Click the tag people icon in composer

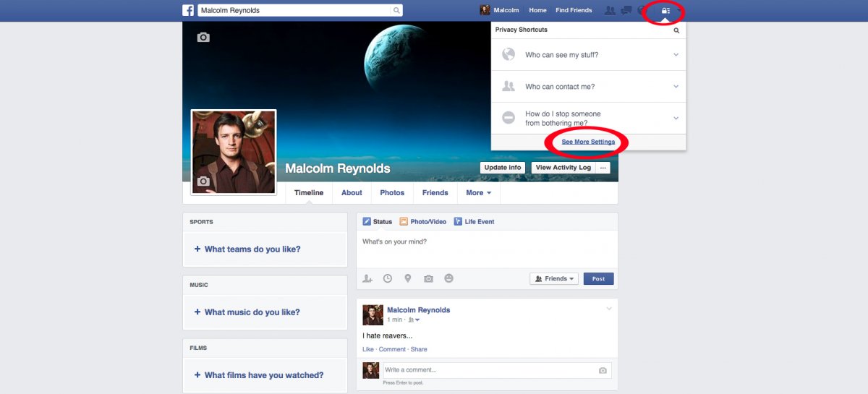pos(367,278)
